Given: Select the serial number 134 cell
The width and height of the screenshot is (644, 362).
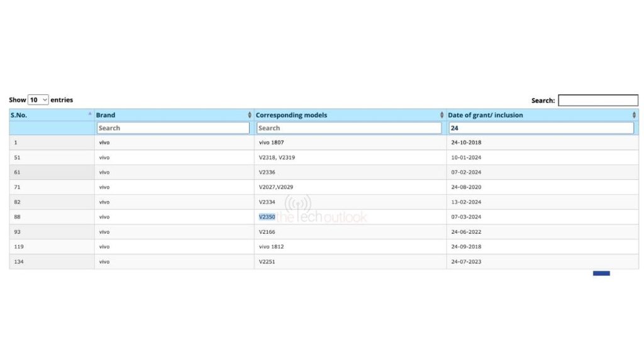Looking at the screenshot, I should (19, 261).
